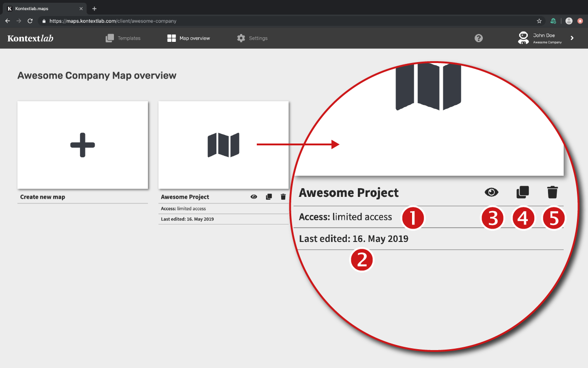Open the small Awesome Project map thumbnail

click(223, 145)
